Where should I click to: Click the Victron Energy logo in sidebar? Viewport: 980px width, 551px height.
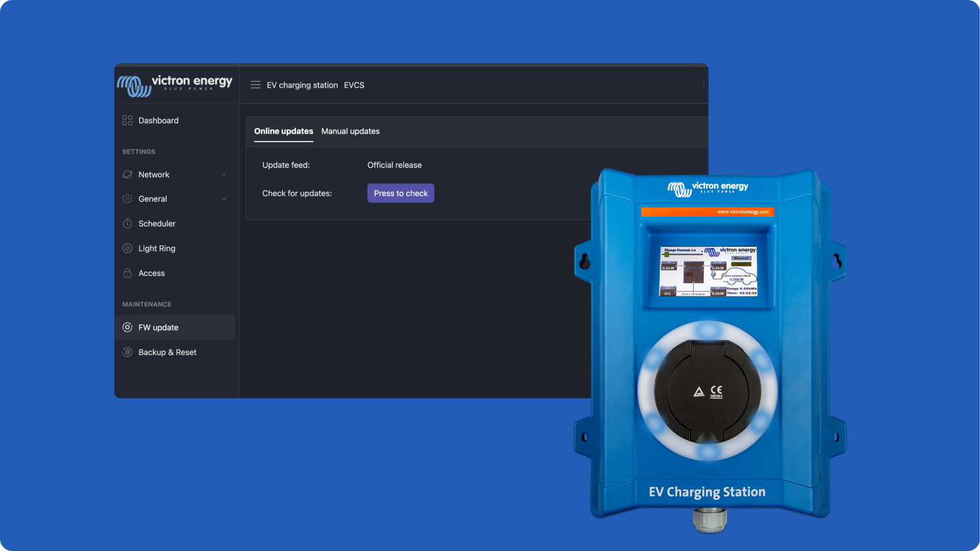[x=175, y=85]
